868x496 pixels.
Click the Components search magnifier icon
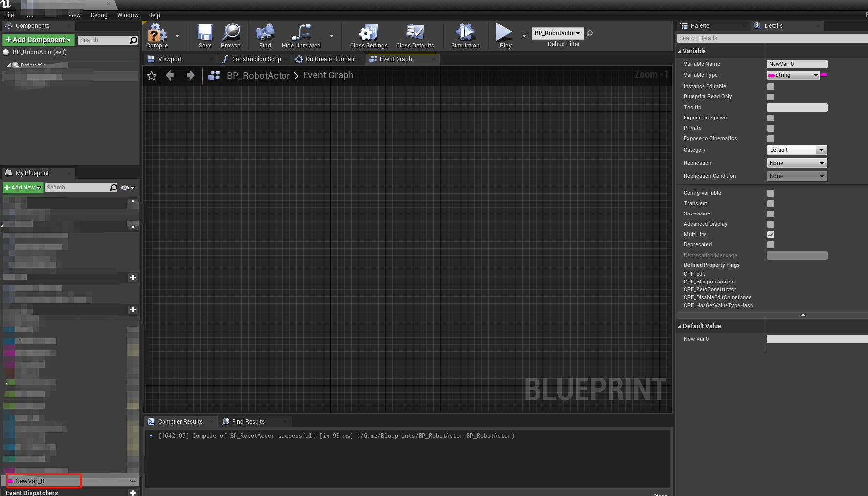(x=134, y=40)
